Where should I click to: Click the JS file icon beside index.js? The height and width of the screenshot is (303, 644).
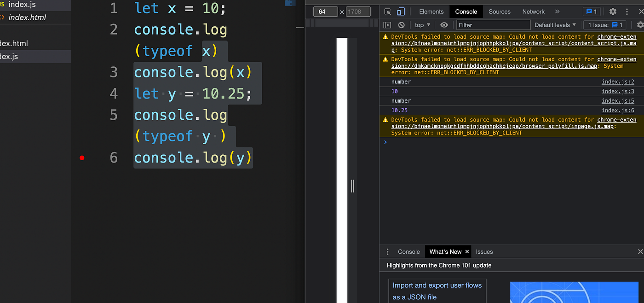coord(3,6)
